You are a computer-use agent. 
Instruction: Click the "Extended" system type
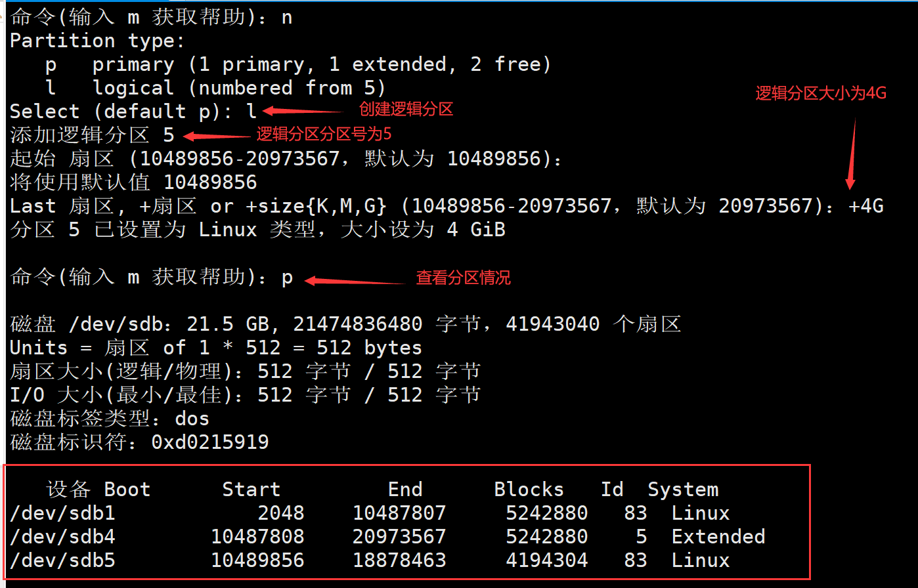point(718,537)
